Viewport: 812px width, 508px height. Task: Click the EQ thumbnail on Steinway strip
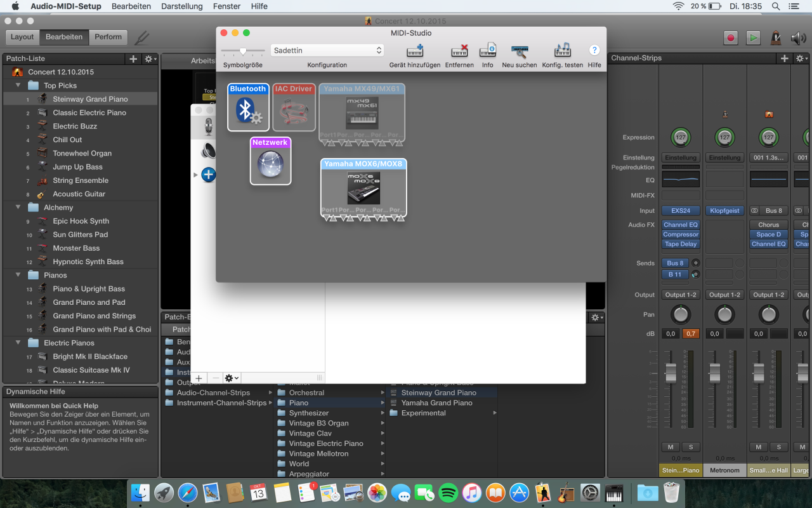[x=681, y=179]
